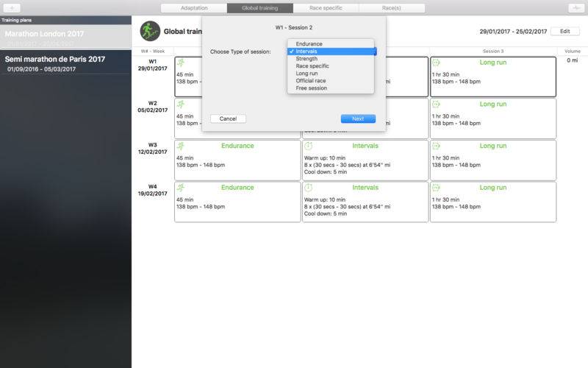Choose Intervals in the session type list
The width and height of the screenshot is (588, 368).
tap(331, 52)
